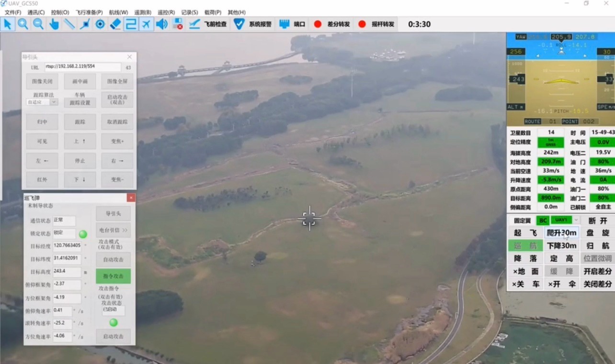Click the 右 → gimbal button
Image resolution: width=615 pixels, height=364 pixels.
117,161
